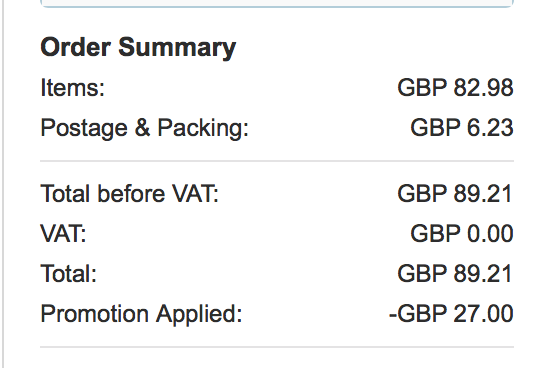The image size is (544, 368).
Task: Click the Total before VAT: label
Action: point(130,194)
